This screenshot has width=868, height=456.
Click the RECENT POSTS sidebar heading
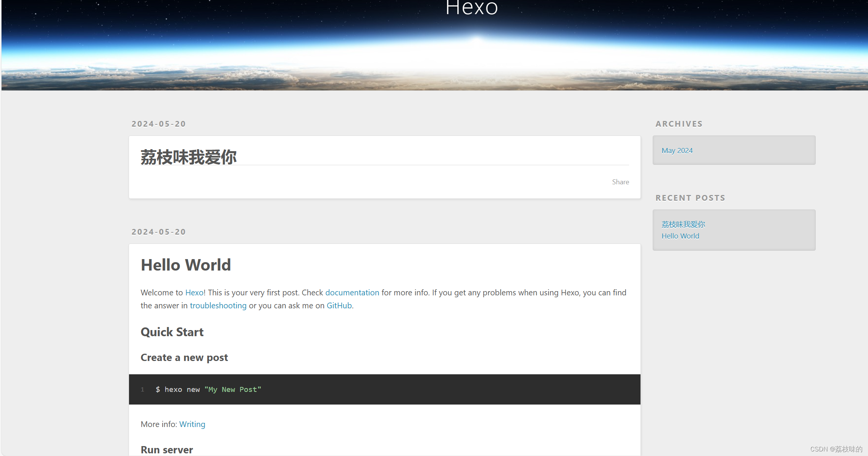pyautogui.click(x=690, y=198)
